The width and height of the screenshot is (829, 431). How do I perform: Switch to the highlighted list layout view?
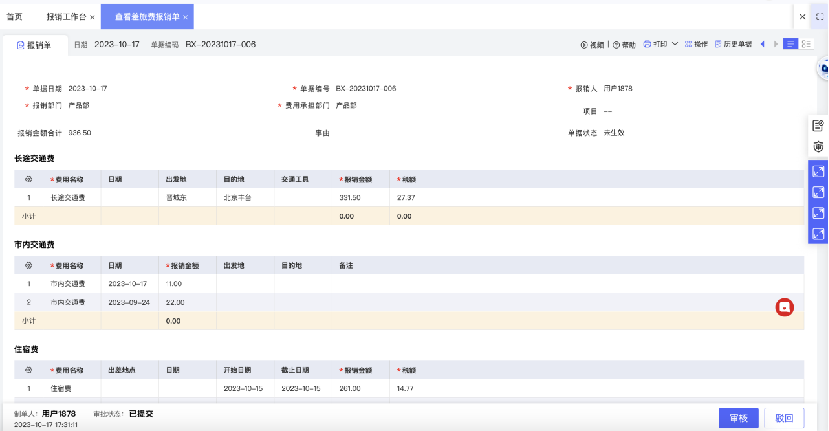click(x=790, y=44)
